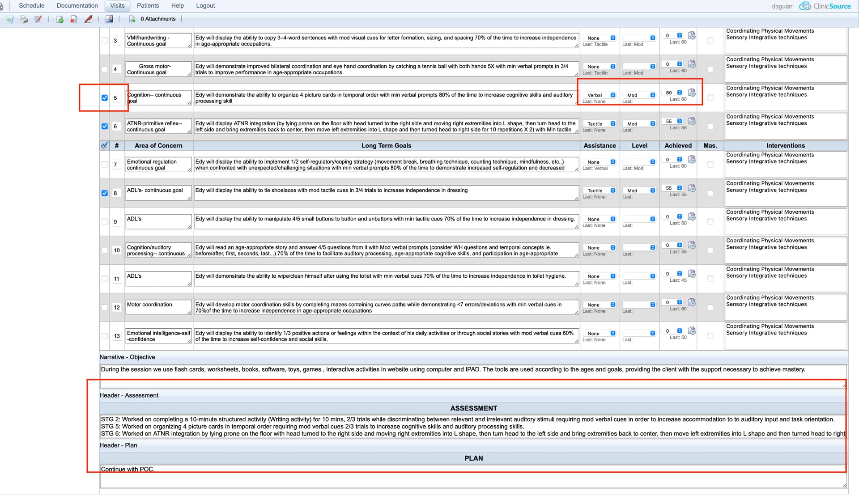Screen dimensions: 859x504
Task: Click the history icon for goal 4
Action: tap(692, 64)
